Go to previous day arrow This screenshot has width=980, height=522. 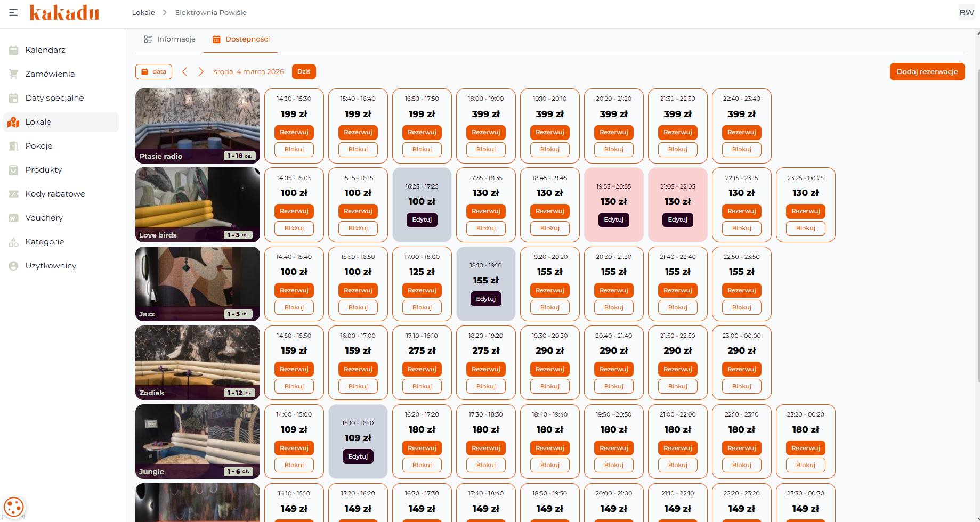[x=185, y=71]
